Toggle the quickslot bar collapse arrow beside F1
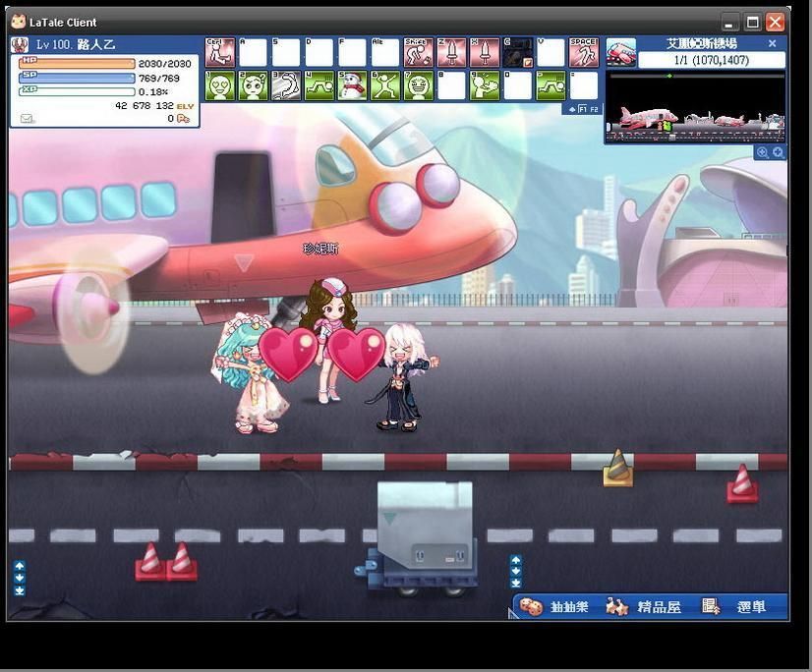The height and width of the screenshot is (672, 812). pyautogui.click(x=572, y=109)
